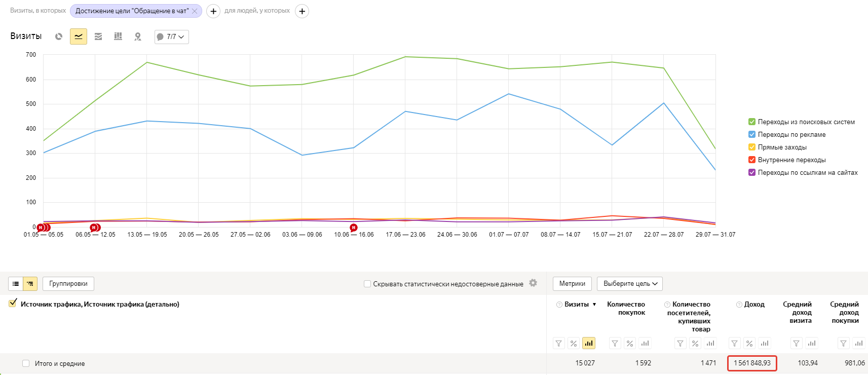
Task: Click the percent icon under Доход column
Action: click(x=749, y=344)
